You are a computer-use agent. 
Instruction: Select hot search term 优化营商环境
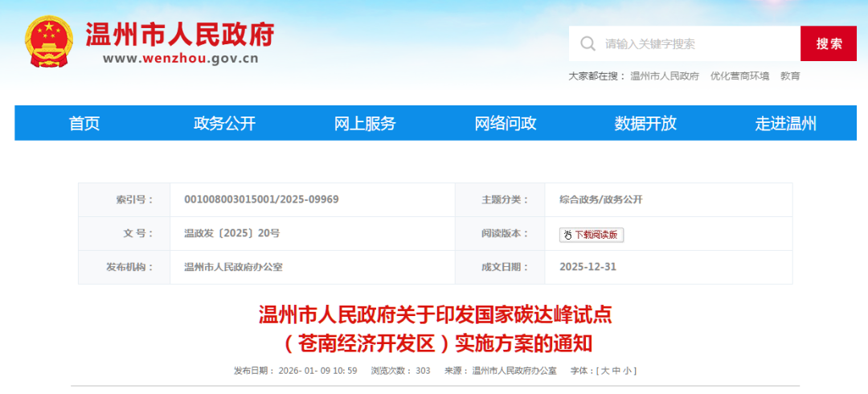click(739, 76)
